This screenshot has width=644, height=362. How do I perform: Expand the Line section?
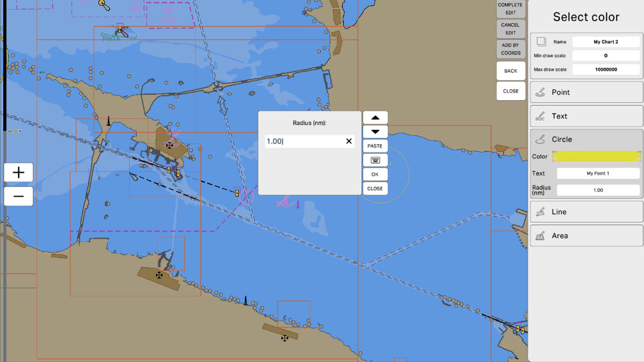(x=586, y=212)
